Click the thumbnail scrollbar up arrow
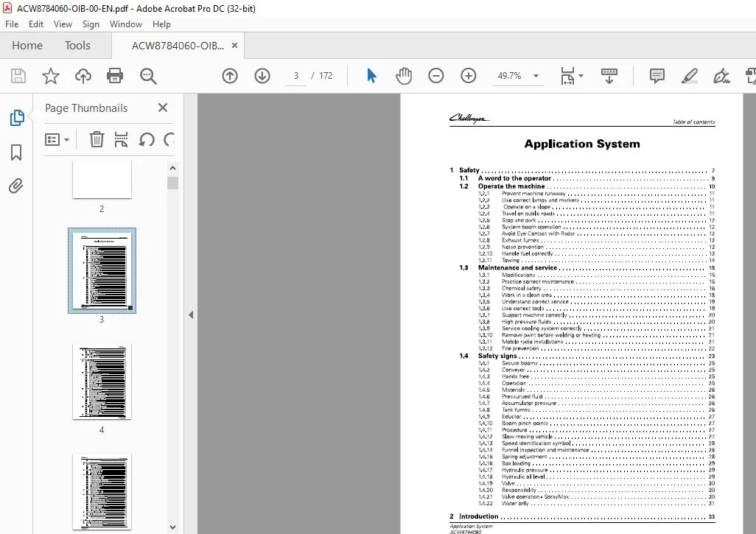 (x=172, y=168)
